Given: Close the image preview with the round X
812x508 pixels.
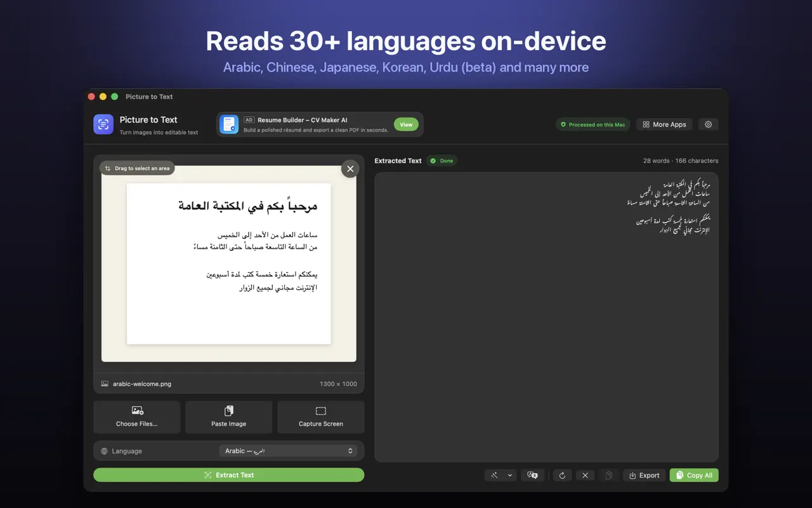Looking at the screenshot, I should pyautogui.click(x=350, y=169).
